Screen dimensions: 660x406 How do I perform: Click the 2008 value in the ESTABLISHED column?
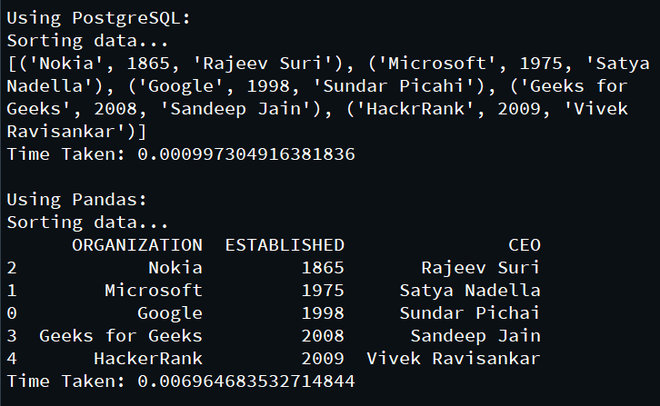[323, 336]
